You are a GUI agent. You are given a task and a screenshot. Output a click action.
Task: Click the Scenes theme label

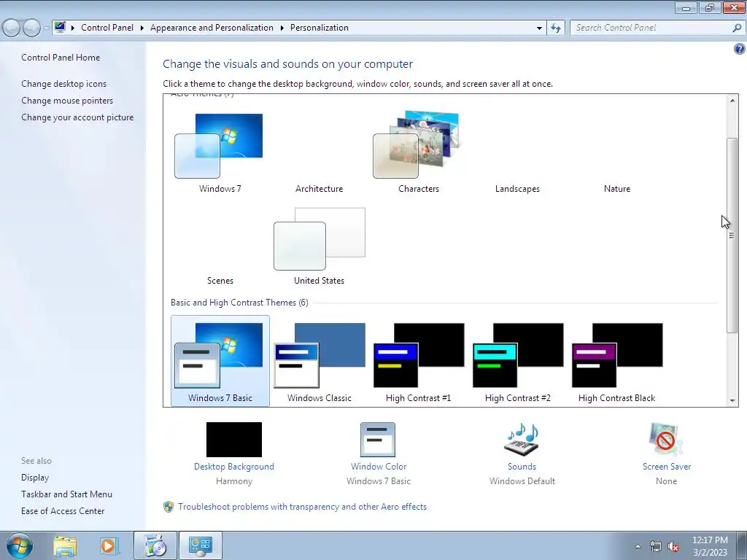[x=220, y=281]
